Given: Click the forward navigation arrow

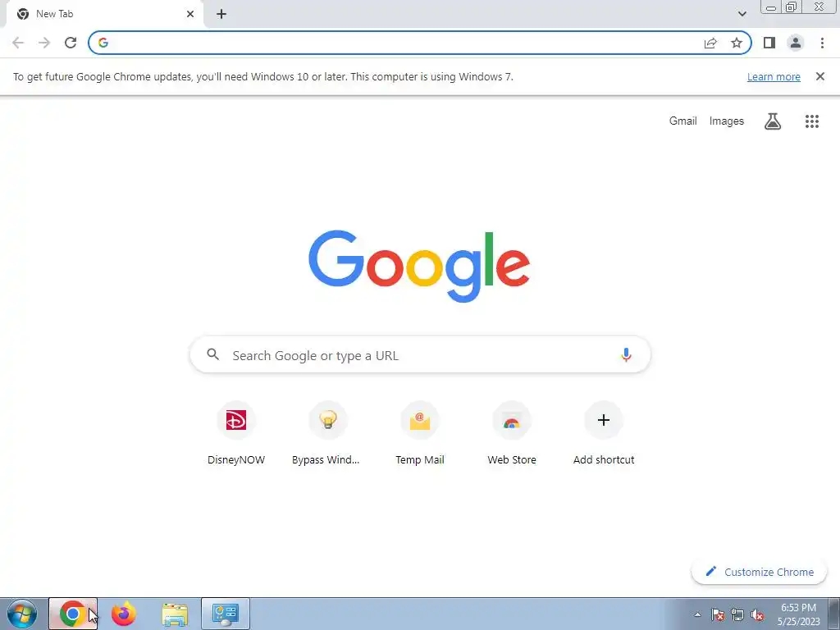Looking at the screenshot, I should coord(44,43).
